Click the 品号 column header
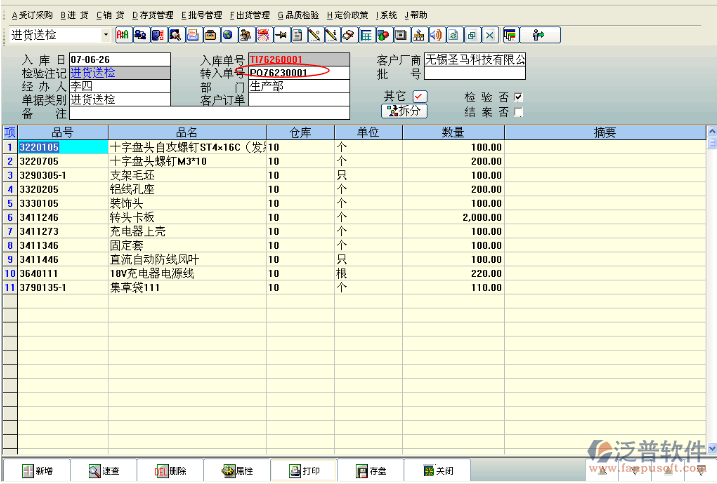Viewport: 717px width, 484px height. pyautogui.click(x=62, y=133)
